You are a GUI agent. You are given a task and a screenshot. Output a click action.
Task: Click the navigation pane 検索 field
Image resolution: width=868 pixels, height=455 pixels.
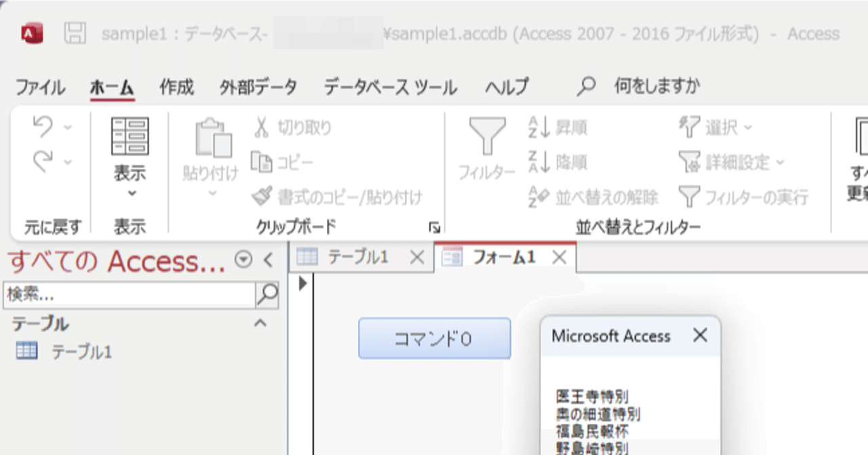pyautogui.click(x=129, y=294)
